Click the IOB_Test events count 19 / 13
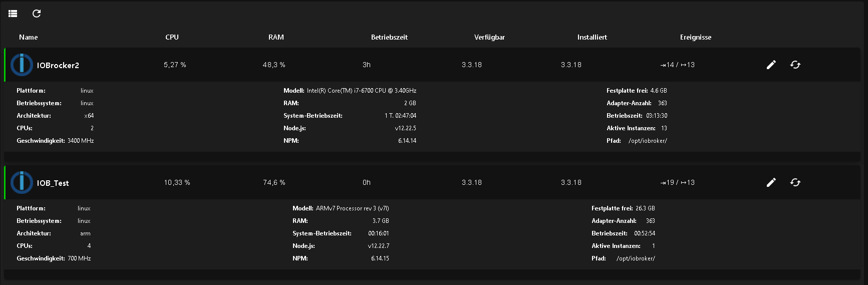Screen dimensions: 868x285 pos(678,182)
